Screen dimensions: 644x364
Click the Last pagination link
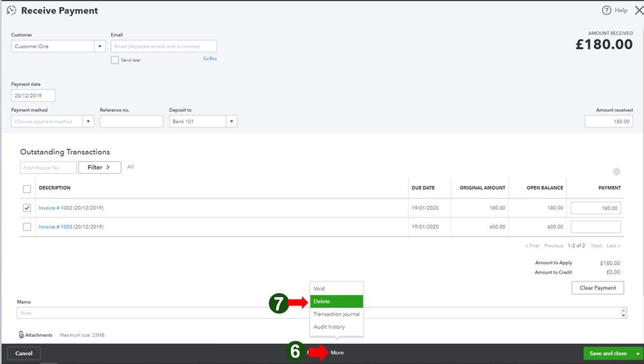(614, 246)
